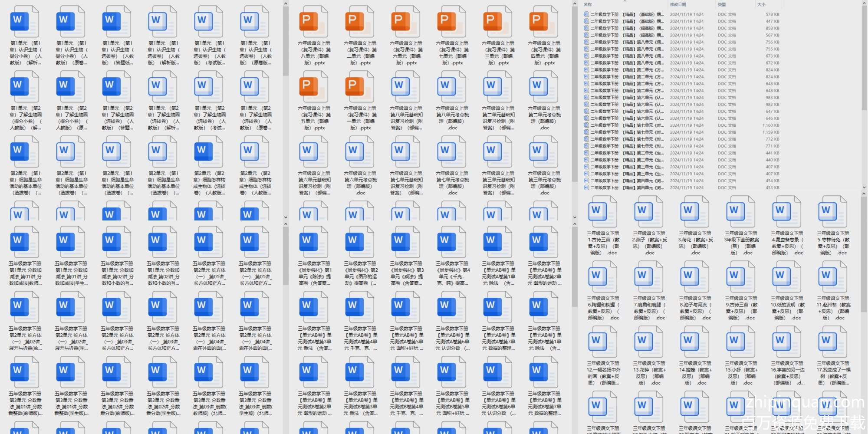This screenshot has width=868, height=434.
Task: Select the 6.陶罐和铁罐 Word file icon
Action: 603,276
